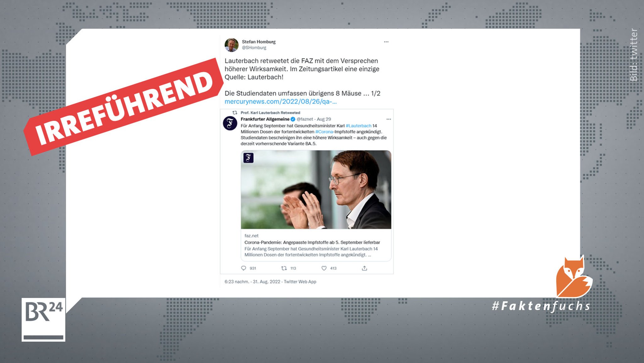Open the three-dot menu on Homburg's tweet
This screenshot has height=363, width=644.
tap(386, 42)
